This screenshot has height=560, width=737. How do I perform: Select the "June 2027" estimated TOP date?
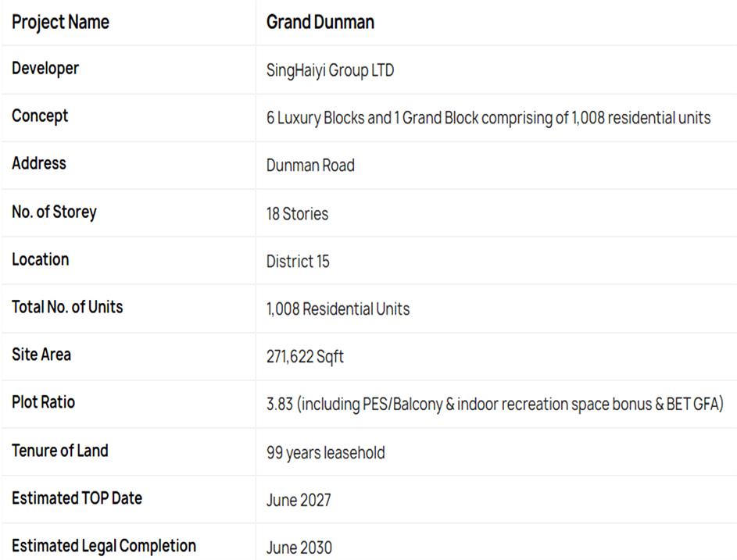tap(299, 500)
